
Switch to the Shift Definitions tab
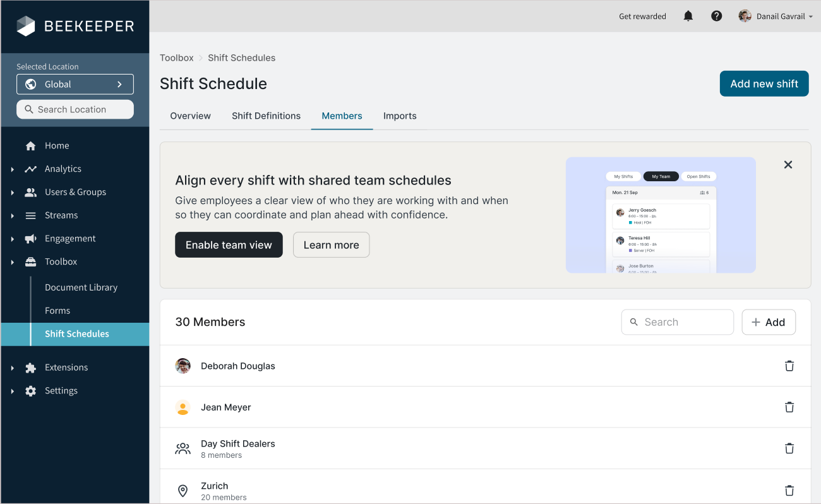[266, 116]
